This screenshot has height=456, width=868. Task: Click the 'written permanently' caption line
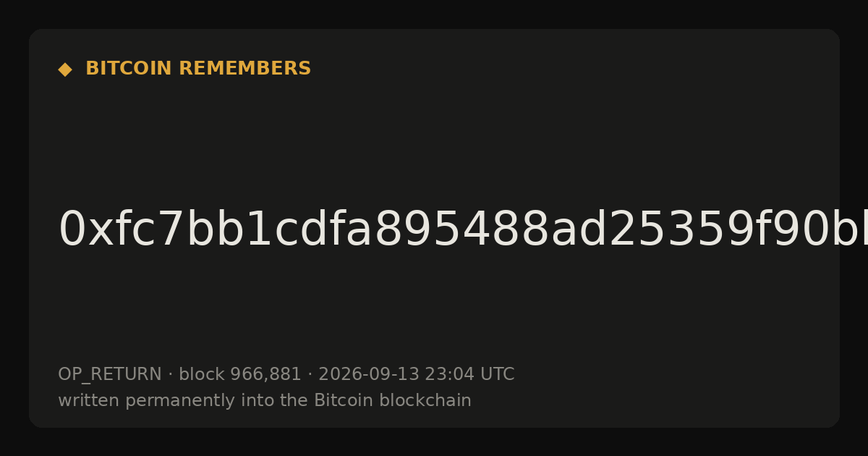[265, 401]
